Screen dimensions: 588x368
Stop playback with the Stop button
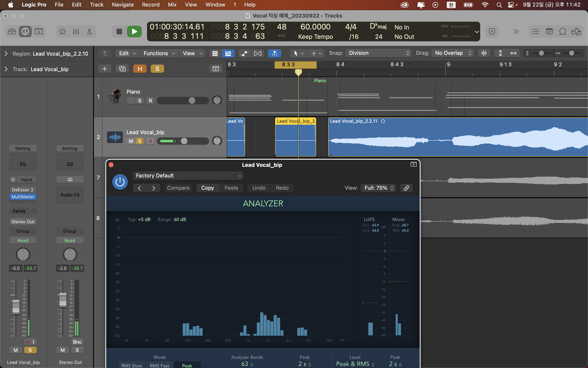119,31
